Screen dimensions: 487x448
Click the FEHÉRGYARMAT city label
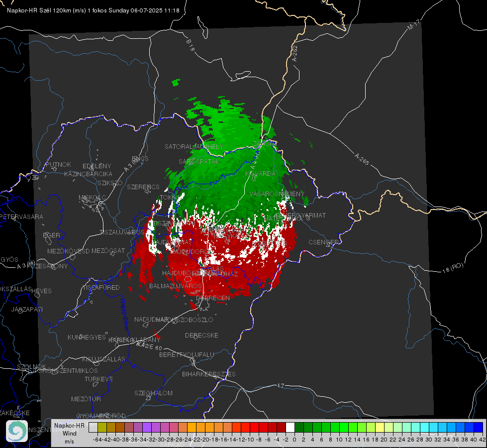click(x=300, y=215)
